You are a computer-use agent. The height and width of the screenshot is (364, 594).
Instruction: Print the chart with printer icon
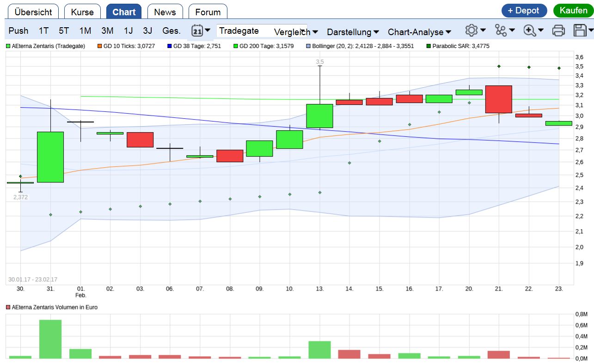(x=558, y=30)
